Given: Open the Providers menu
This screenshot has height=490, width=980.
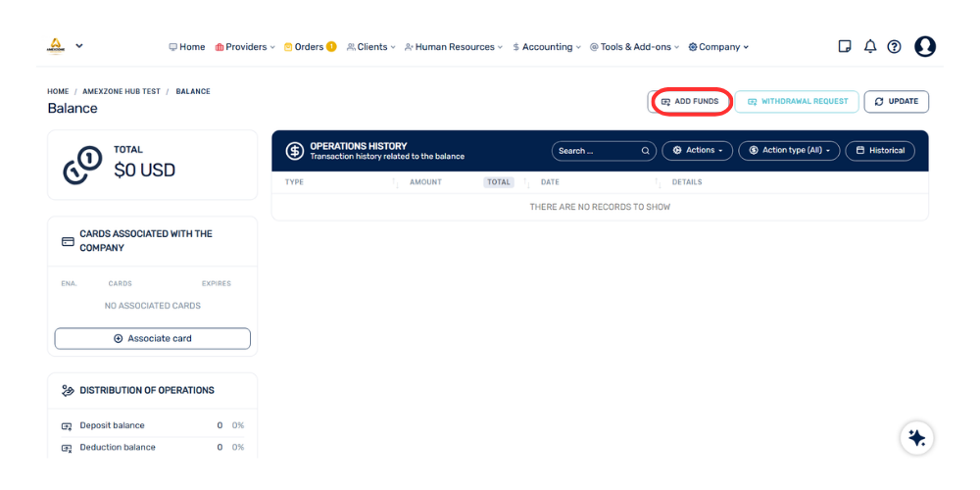Looking at the screenshot, I should [245, 47].
